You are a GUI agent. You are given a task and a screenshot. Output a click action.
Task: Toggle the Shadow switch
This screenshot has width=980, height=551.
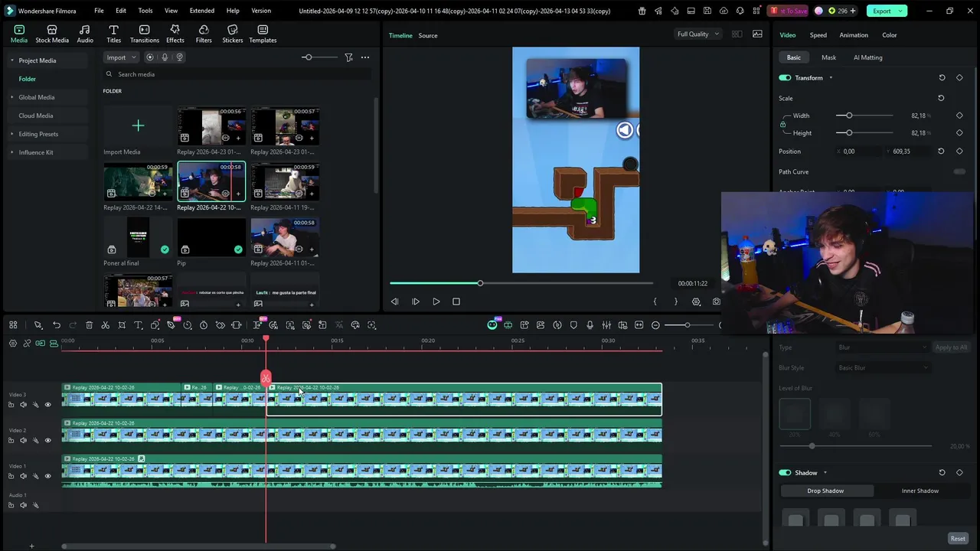[785, 473]
